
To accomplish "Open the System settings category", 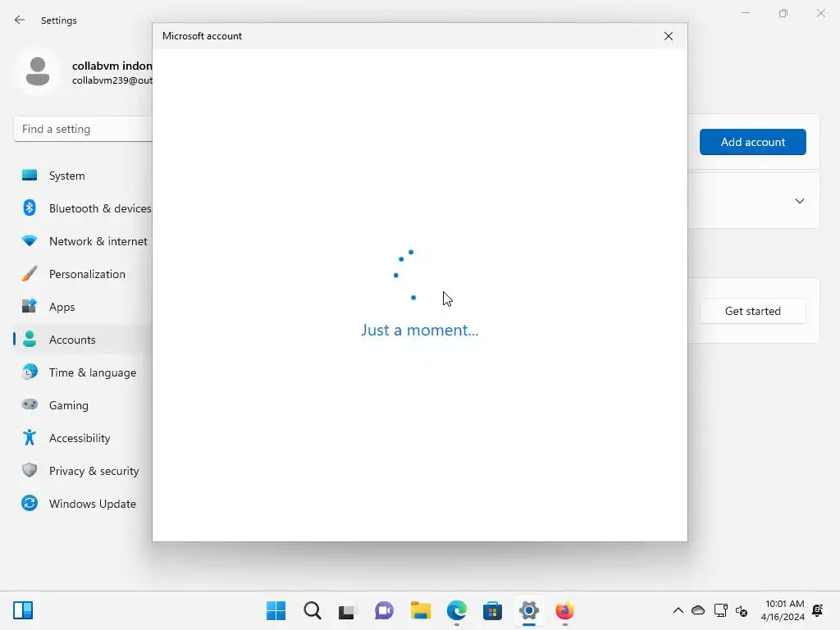I will tap(83, 176).
